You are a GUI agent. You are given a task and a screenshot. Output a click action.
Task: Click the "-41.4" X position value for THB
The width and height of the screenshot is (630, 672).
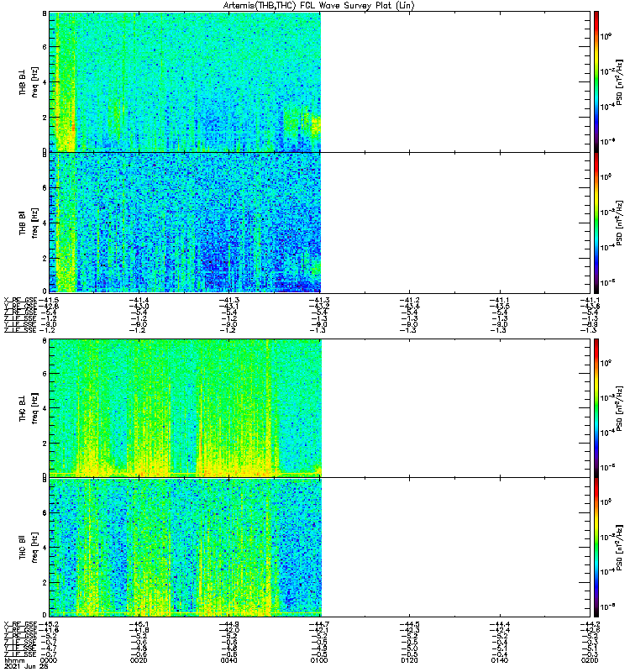coord(139,301)
